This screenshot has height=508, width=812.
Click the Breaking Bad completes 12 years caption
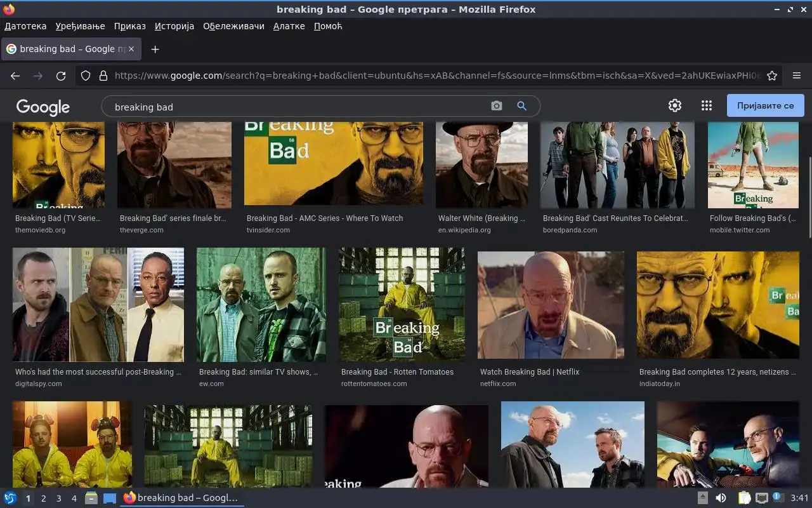(717, 372)
